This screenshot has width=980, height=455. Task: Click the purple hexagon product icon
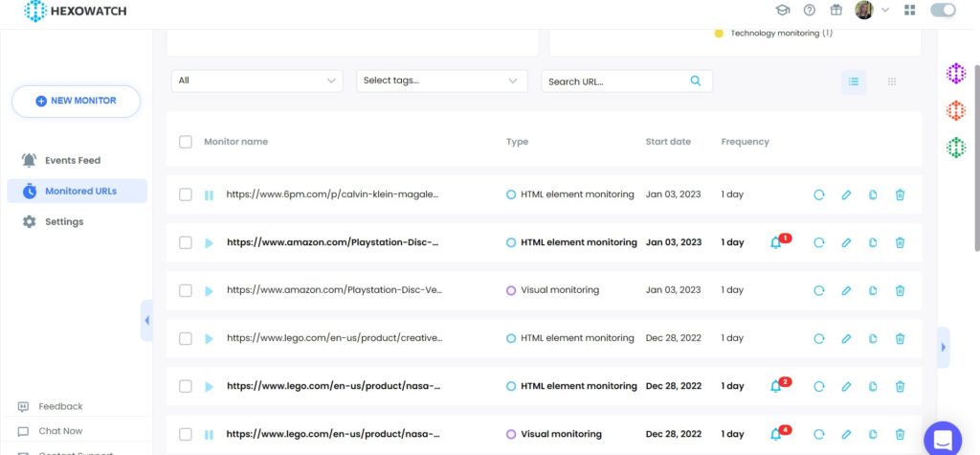pyautogui.click(x=956, y=73)
